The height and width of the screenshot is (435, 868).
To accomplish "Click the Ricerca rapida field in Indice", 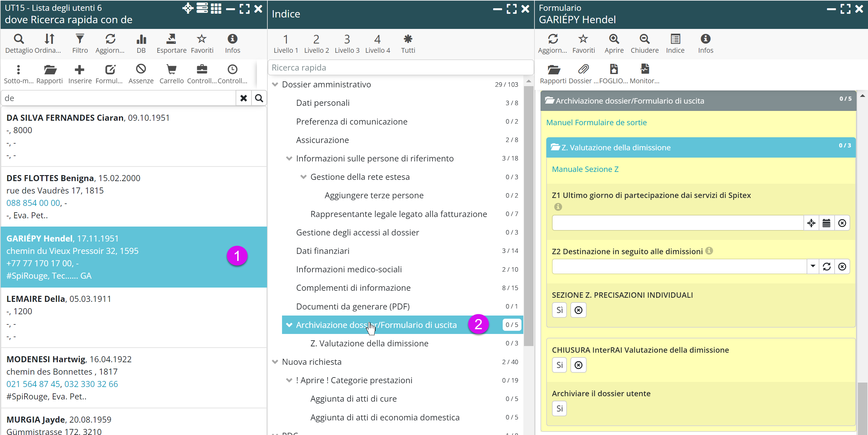I will [400, 68].
